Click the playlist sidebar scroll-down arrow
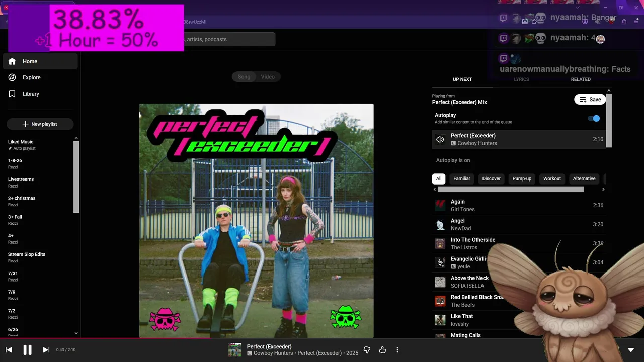644x362 pixels. click(x=76, y=333)
